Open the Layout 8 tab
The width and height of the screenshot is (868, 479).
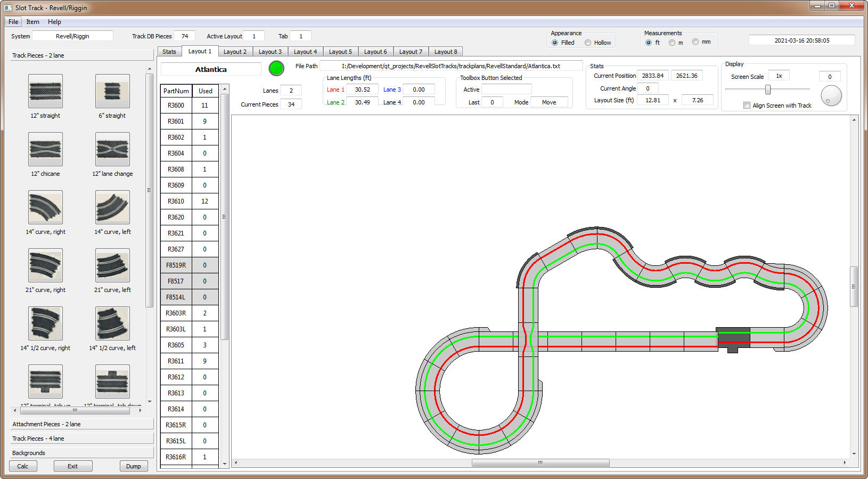pos(446,52)
